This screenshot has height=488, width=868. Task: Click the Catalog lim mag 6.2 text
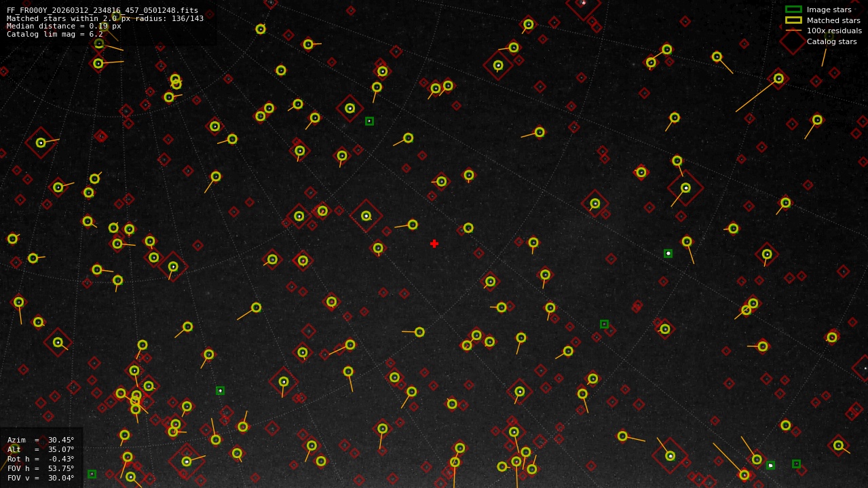pyautogui.click(x=55, y=34)
